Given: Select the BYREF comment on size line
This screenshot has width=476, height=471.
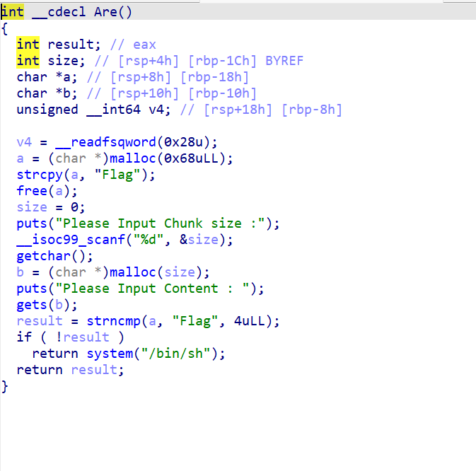Looking at the screenshot, I should (284, 61).
